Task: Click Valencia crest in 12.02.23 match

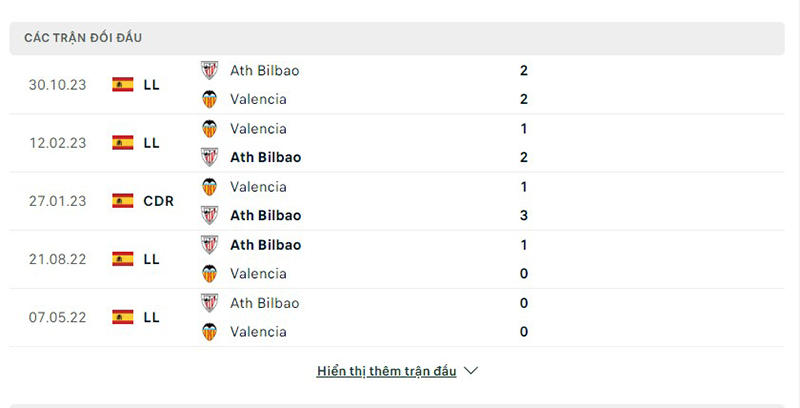Action: click(209, 129)
